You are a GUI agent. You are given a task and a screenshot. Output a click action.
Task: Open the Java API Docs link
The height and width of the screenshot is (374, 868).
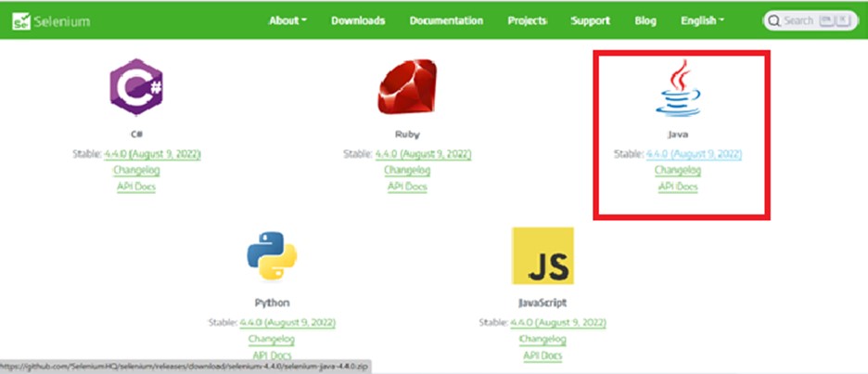click(x=678, y=187)
